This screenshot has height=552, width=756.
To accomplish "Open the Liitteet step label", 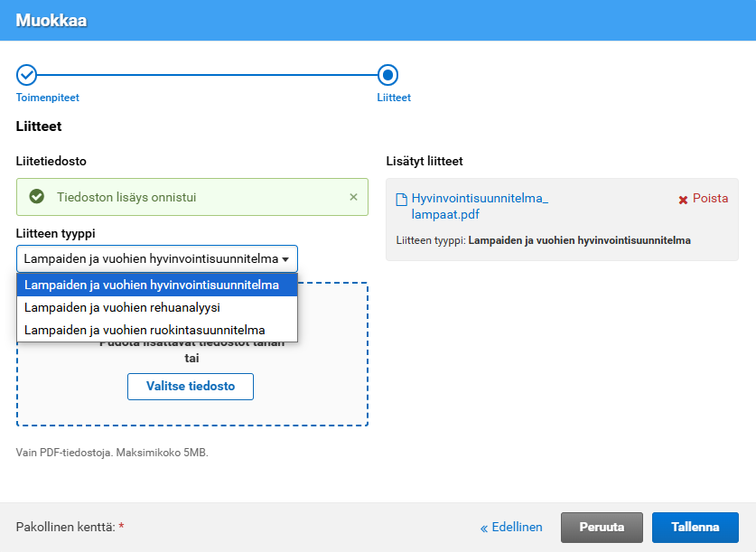I will pos(394,98).
